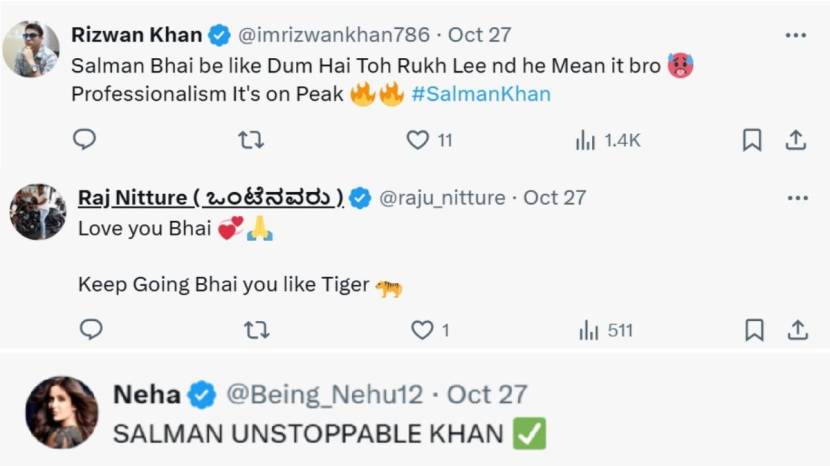Click the @Being_Nehu12 handle
830x466 pixels.
pos(325,395)
